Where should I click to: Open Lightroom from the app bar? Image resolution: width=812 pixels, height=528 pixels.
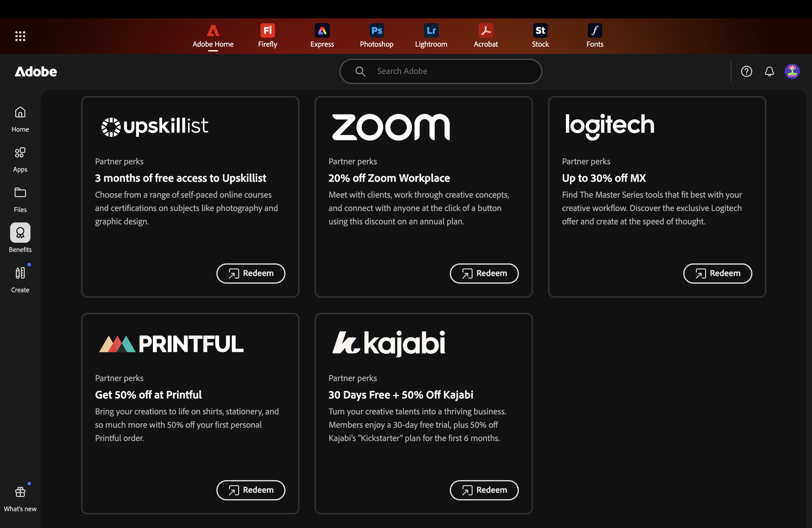[431, 36]
